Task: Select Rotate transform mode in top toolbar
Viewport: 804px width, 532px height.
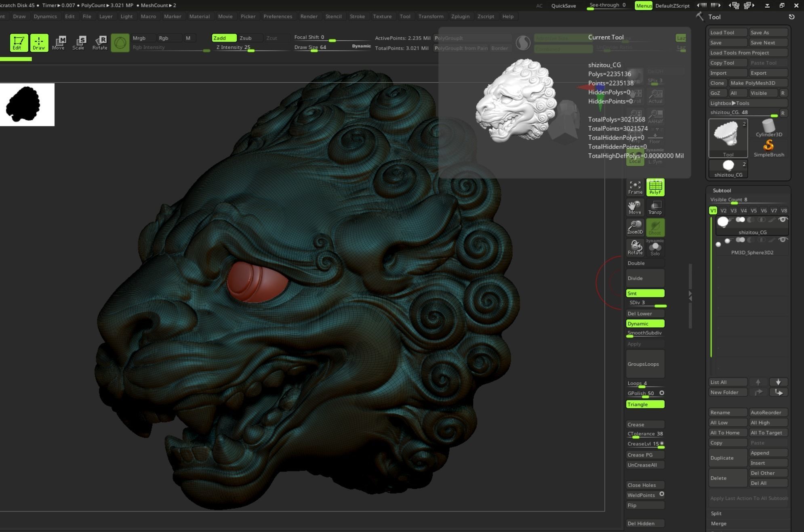Action: [100, 42]
